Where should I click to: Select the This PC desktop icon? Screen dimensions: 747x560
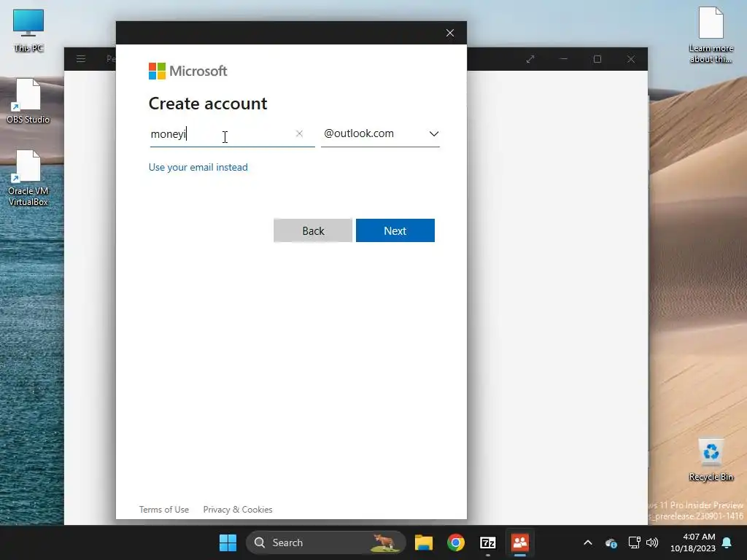pos(28,31)
